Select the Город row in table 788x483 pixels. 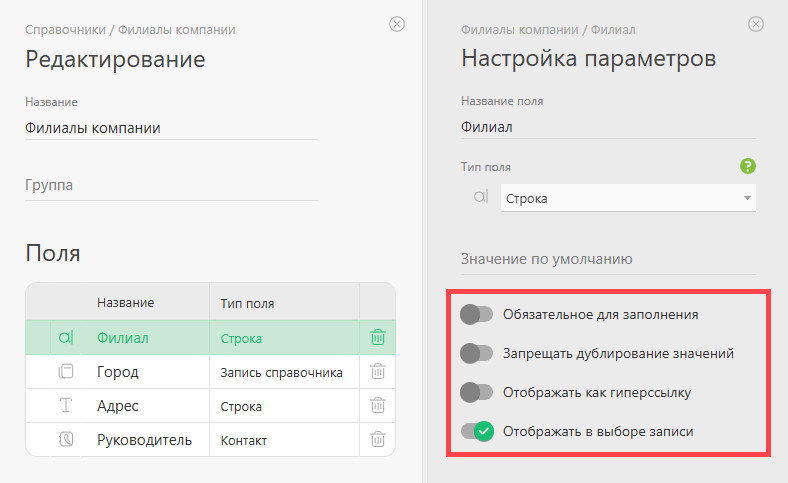pos(150,372)
